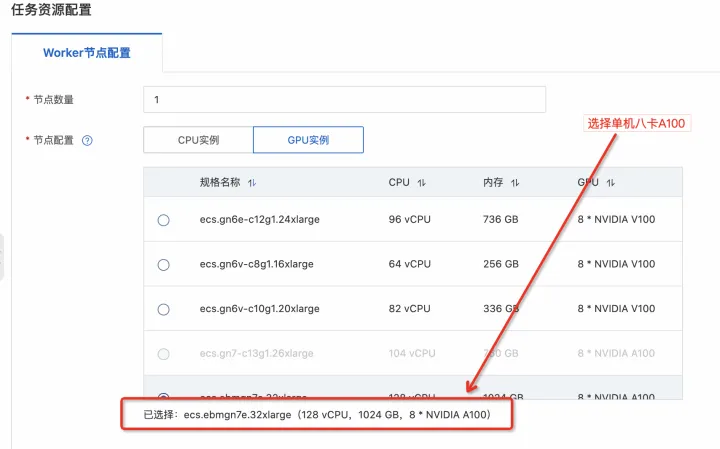This screenshot has height=449, width=720.
Task: Click the CPU column sort icon
Action: click(422, 183)
